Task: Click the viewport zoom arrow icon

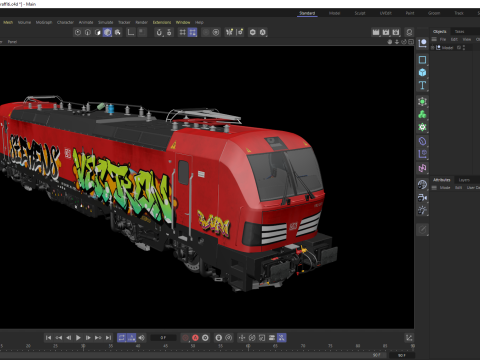Action: point(397,42)
